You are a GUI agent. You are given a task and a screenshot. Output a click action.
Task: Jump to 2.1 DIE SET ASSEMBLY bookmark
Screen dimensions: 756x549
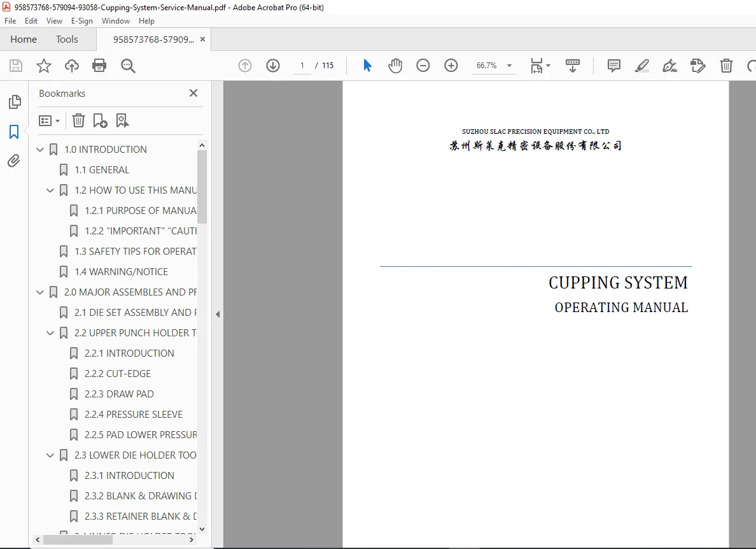[136, 313]
